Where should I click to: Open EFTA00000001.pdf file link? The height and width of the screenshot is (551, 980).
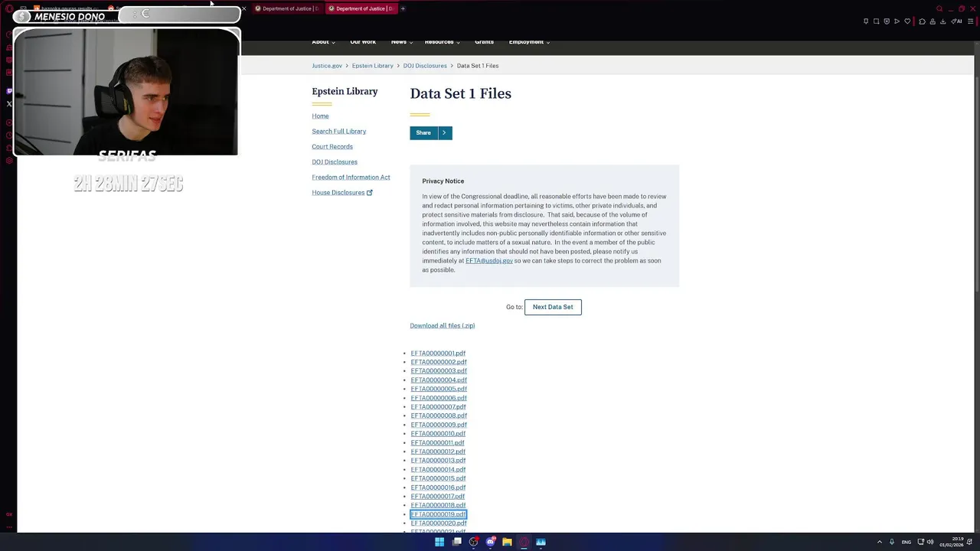pyautogui.click(x=438, y=354)
